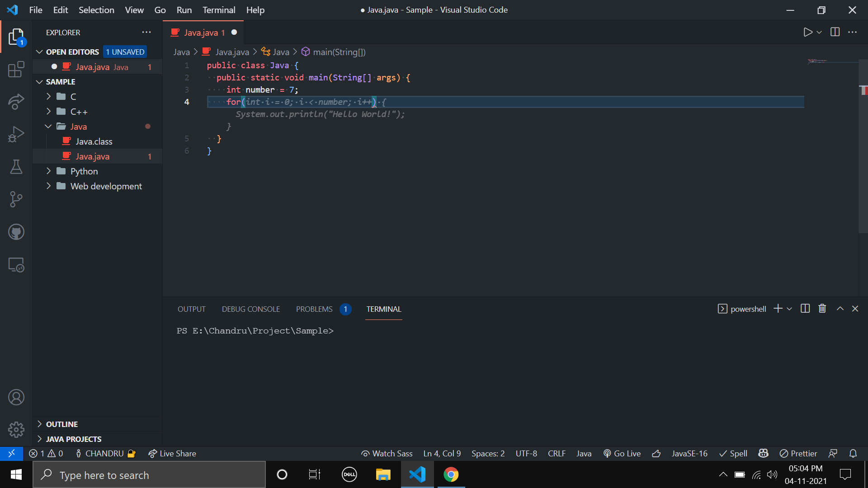Open the Testing flask view
This screenshot has width=868, height=488.
[16, 167]
